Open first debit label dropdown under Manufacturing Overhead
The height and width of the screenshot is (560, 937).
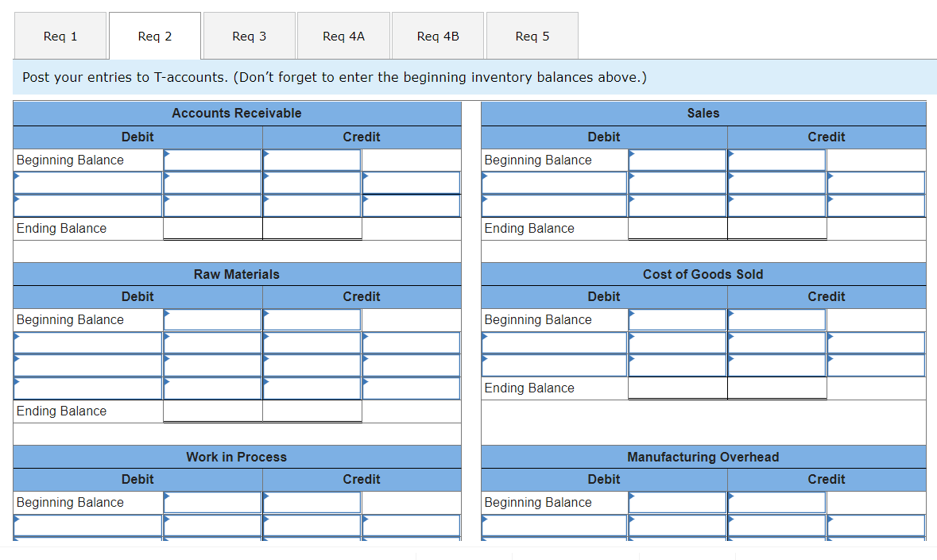point(555,525)
